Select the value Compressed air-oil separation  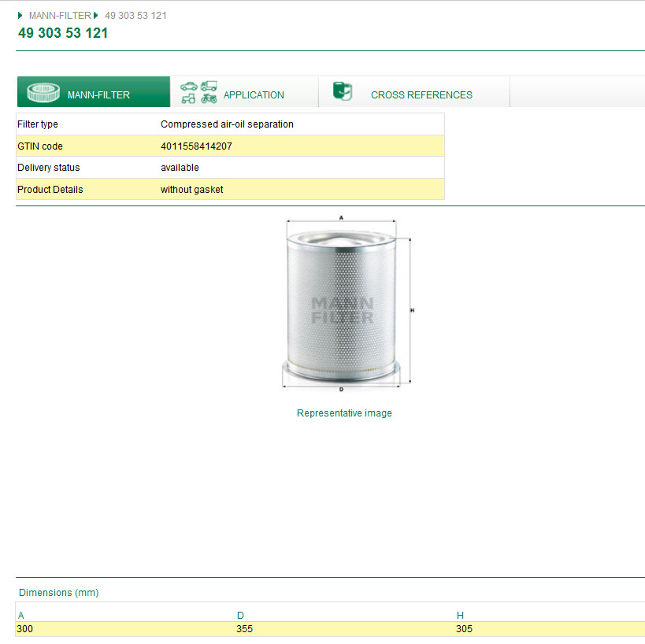point(227,124)
